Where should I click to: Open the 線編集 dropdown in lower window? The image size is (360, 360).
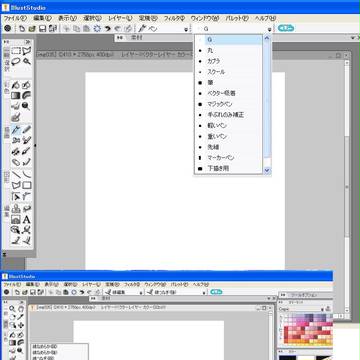(141, 292)
